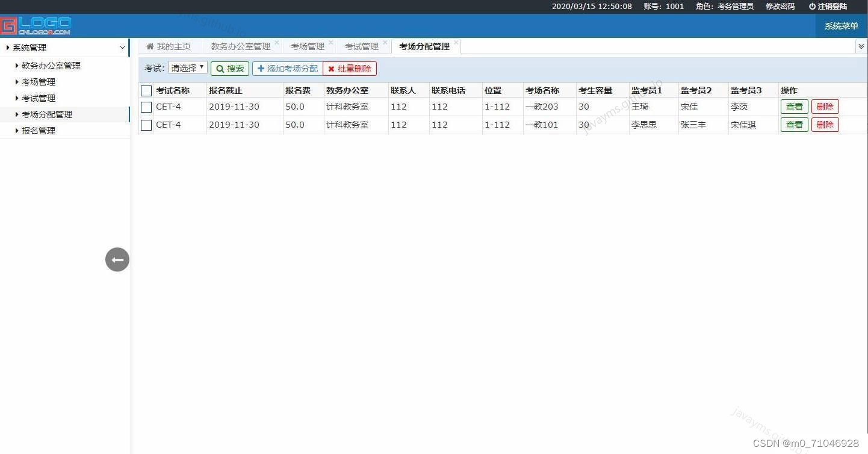Log out via 注销登陆
The image size is (868, 454).
pos(828,6)
